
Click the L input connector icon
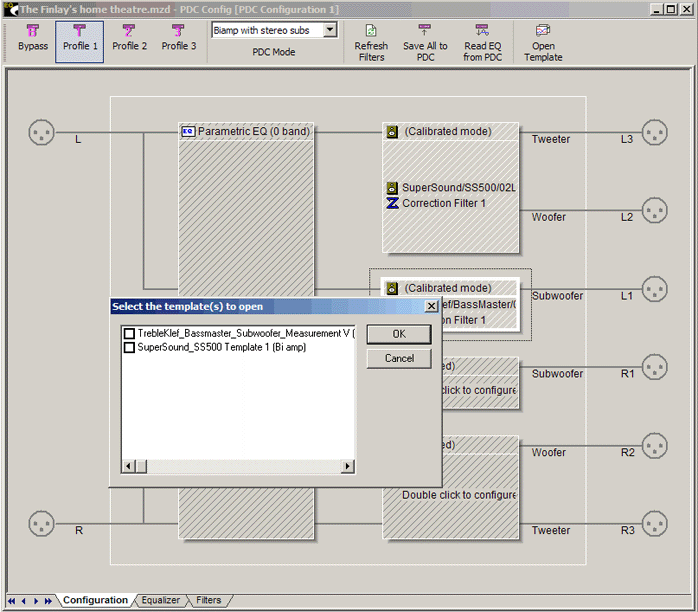pos(41,132)
